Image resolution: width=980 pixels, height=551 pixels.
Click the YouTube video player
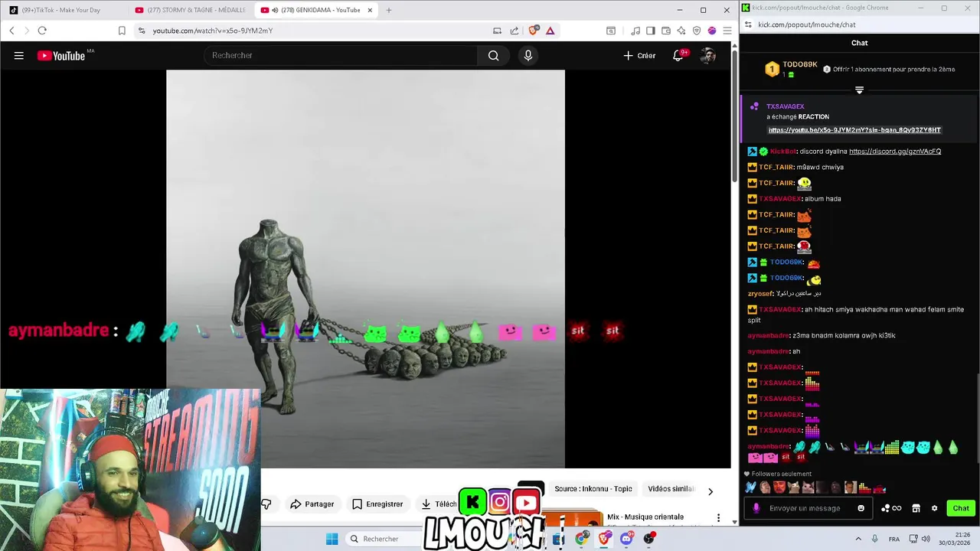coord(365,269)
